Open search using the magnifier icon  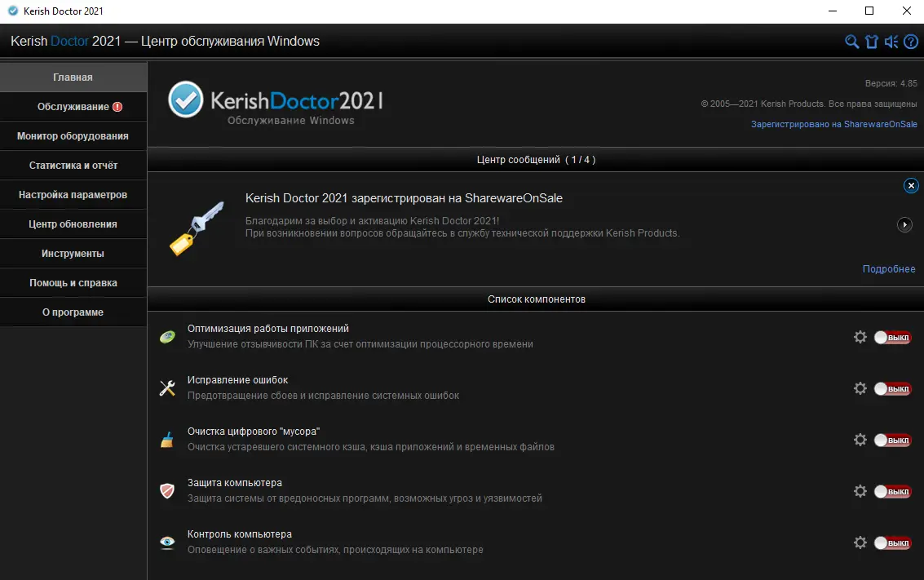[851, 41]
